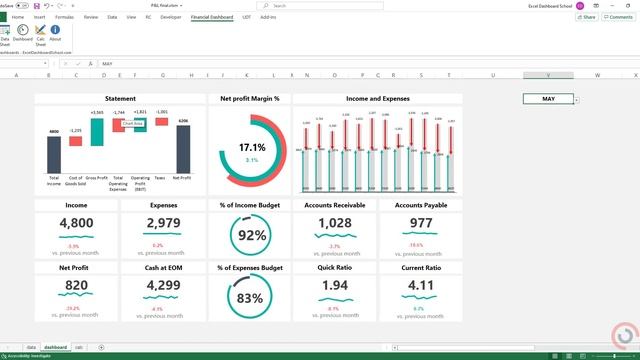The width and height of the screenshot is (640, 360).
Task: Open the Data Sheet ribbon icon
Action: click(4, 35)
